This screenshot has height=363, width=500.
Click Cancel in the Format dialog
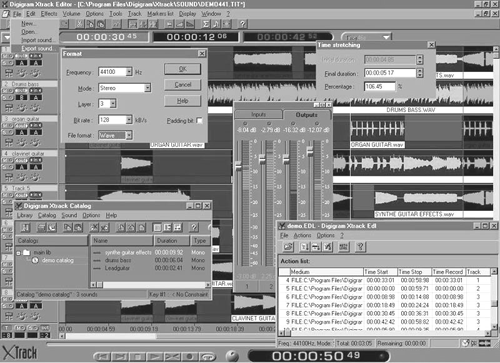pos(182,85)
